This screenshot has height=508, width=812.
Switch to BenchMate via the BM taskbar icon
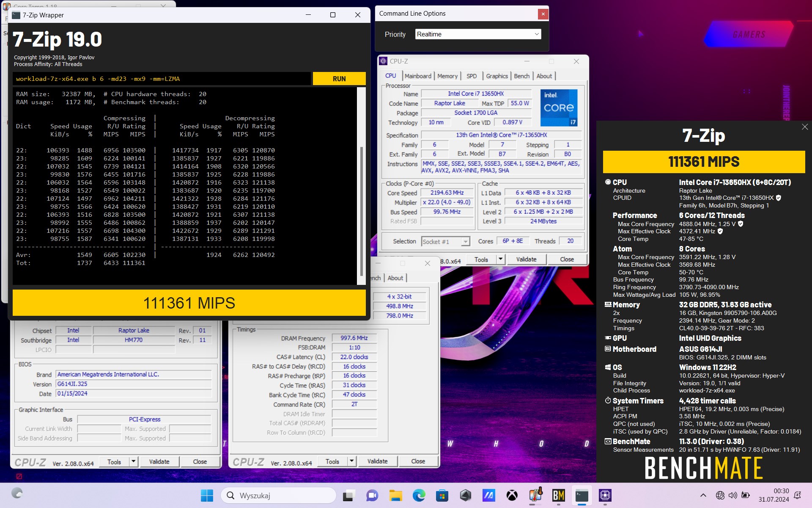coord(559,495)
